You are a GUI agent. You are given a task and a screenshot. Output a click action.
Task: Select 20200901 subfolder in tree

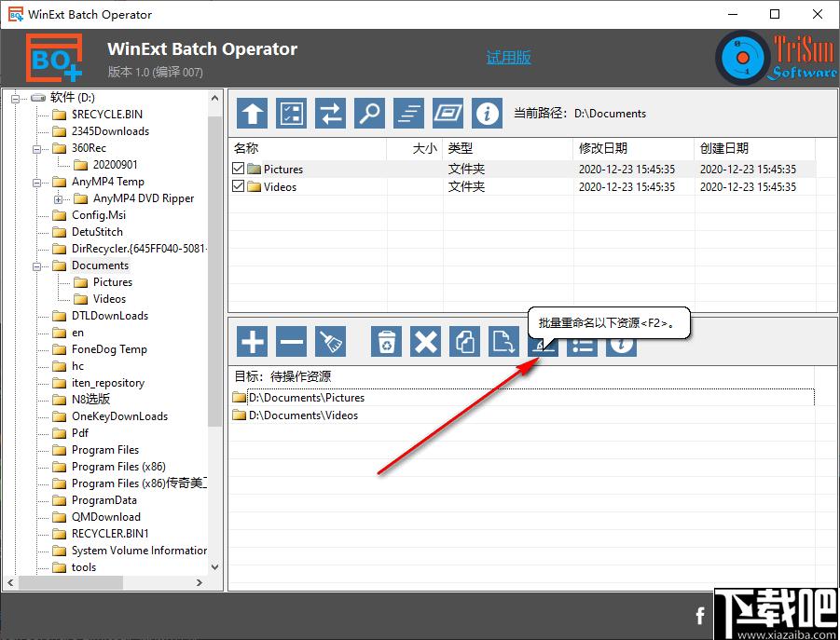coord(116,165)
